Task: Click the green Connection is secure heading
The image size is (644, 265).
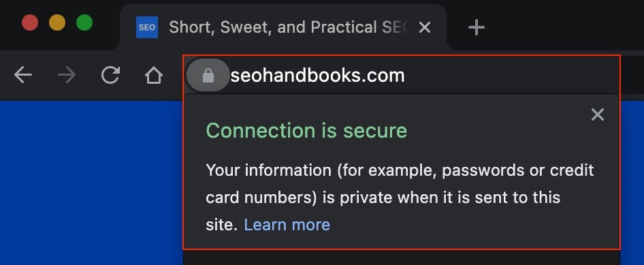Action: (306, 131)
